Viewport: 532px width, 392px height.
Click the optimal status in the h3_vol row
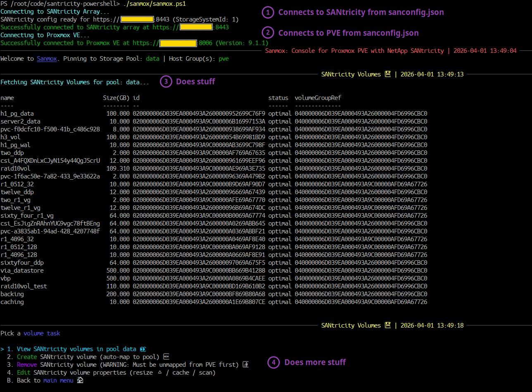pos(280,137)
